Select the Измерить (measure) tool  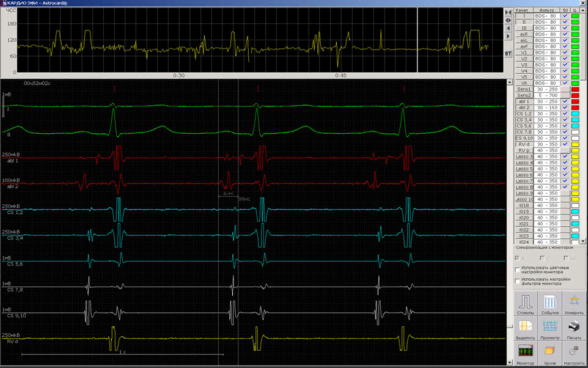point(574,304)
